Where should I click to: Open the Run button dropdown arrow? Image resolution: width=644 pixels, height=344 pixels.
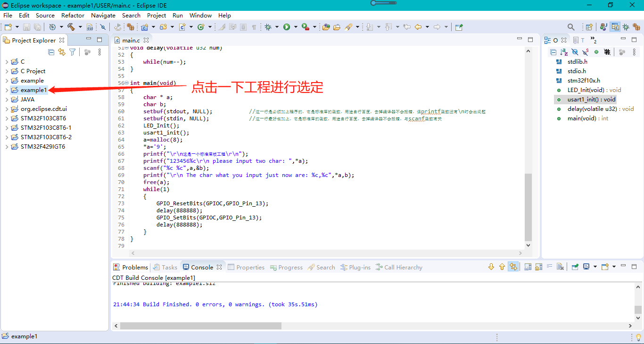[296, 27]
